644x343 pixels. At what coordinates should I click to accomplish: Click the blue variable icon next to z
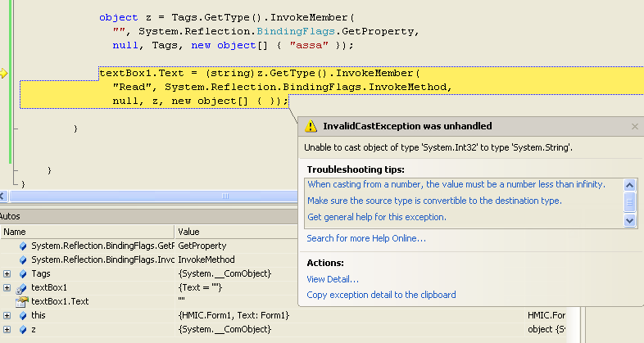coord(23,329)
